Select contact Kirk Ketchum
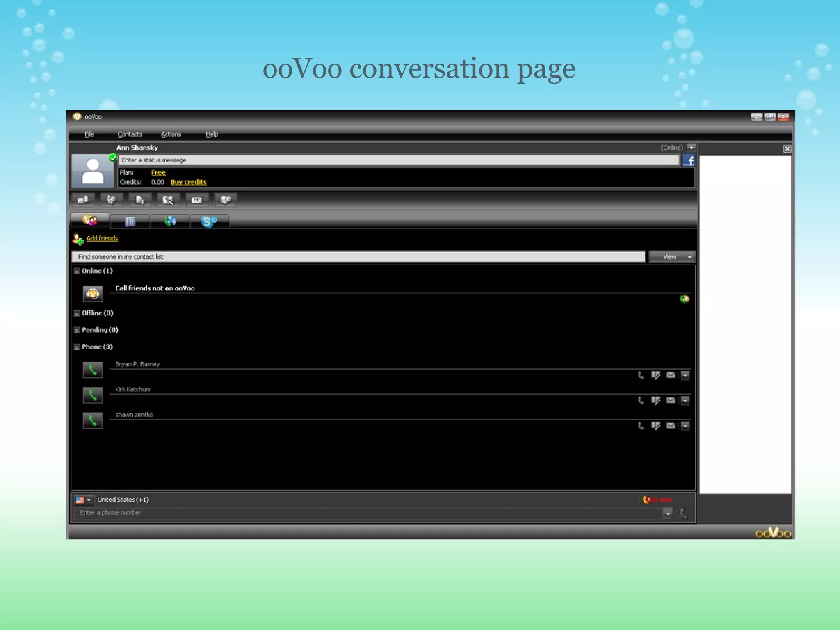The height and width of the screenshot is (630, 840). pyautogui.click(x=132, y=390)
